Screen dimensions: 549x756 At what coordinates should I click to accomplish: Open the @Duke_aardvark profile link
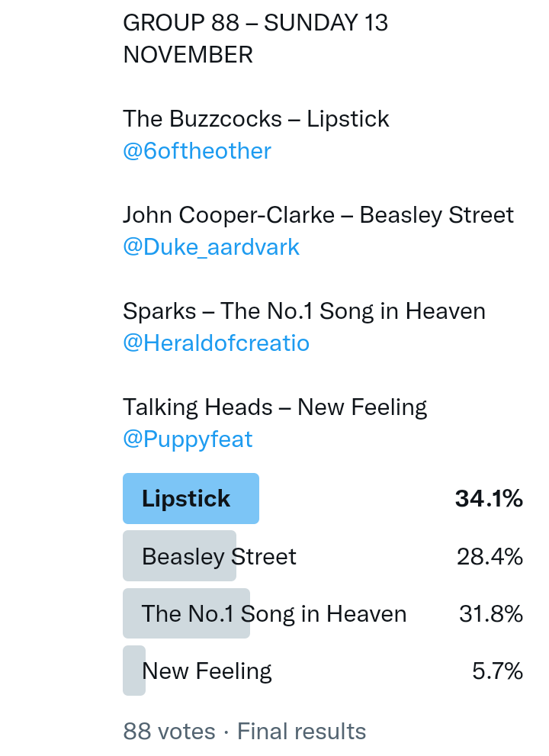(x=211, y=247)
